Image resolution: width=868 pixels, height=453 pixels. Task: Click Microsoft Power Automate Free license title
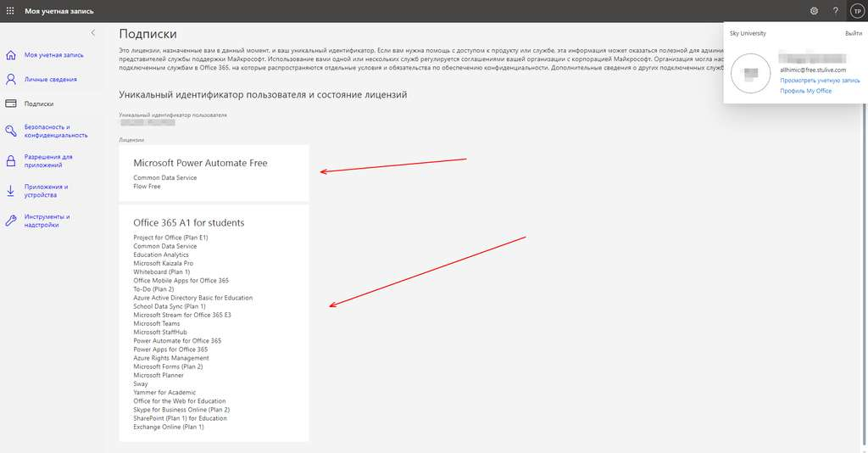pos(200,163)
